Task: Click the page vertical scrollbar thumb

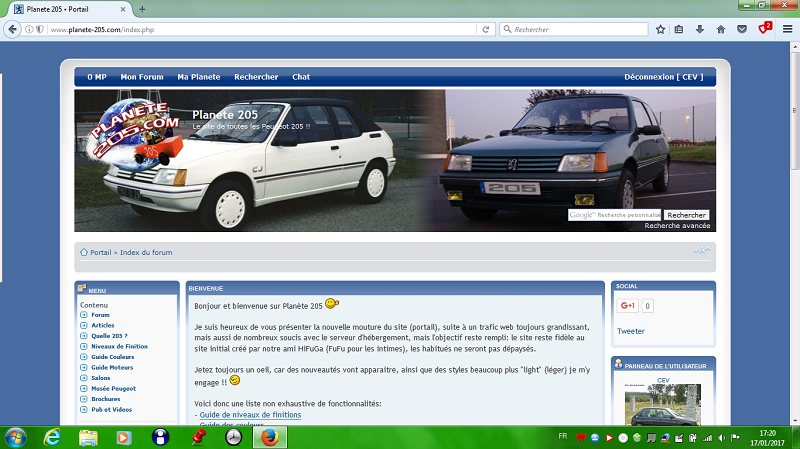Action: tap(795, 110)
